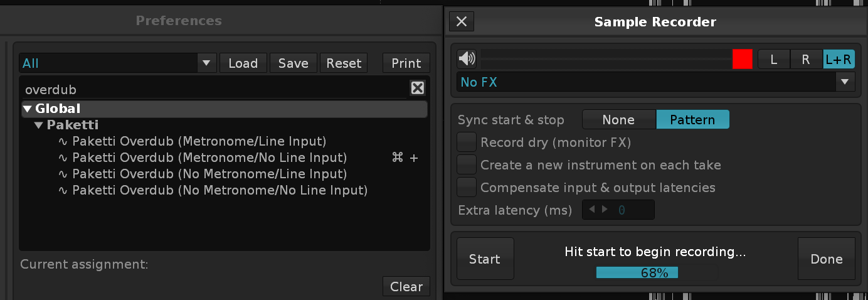Click the Done button

pyautogui.click(x=826, y=259)
